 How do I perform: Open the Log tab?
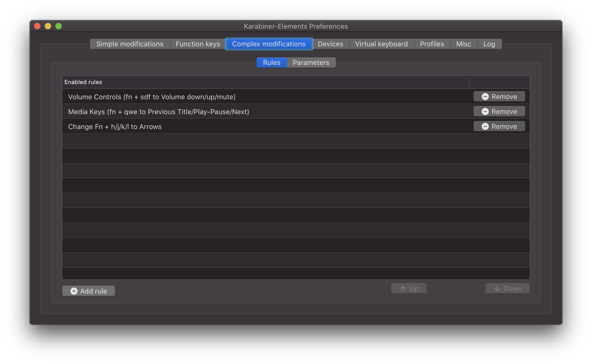[x=490, y=44]
